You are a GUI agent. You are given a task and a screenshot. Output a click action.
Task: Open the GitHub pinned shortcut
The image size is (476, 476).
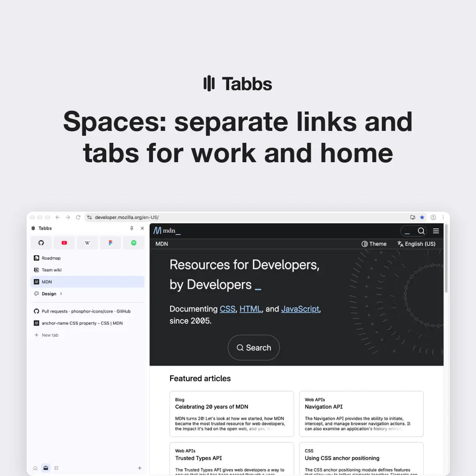41,243
